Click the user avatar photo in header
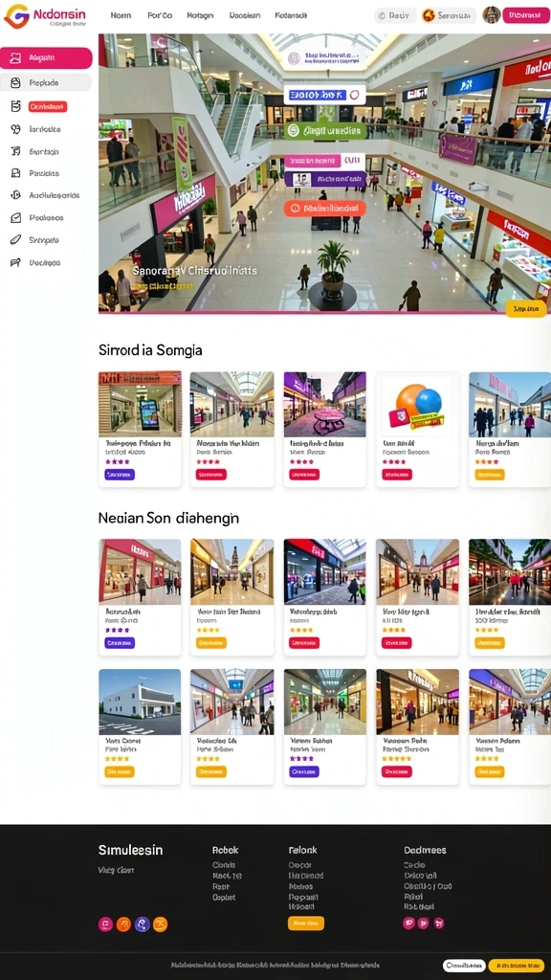 tap(492, 15)
